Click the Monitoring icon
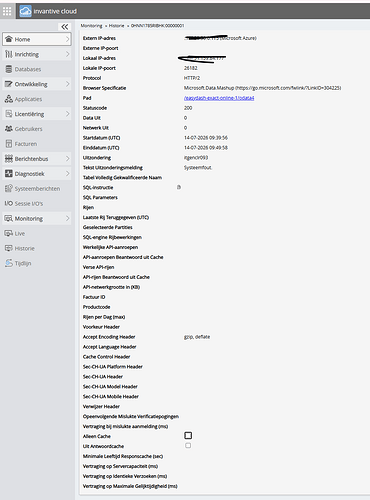Viewport: 370px width, 500px height. pos(9,218)
